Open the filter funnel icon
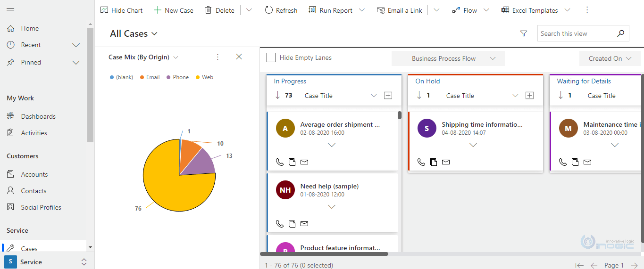This screenshot has width=644, height=269. point(523,33)
